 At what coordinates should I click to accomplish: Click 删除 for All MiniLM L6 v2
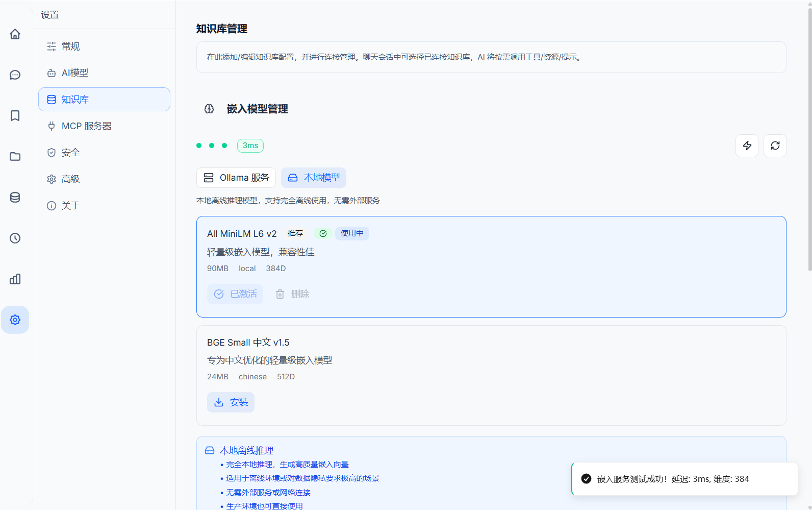(x=293, y=294)
